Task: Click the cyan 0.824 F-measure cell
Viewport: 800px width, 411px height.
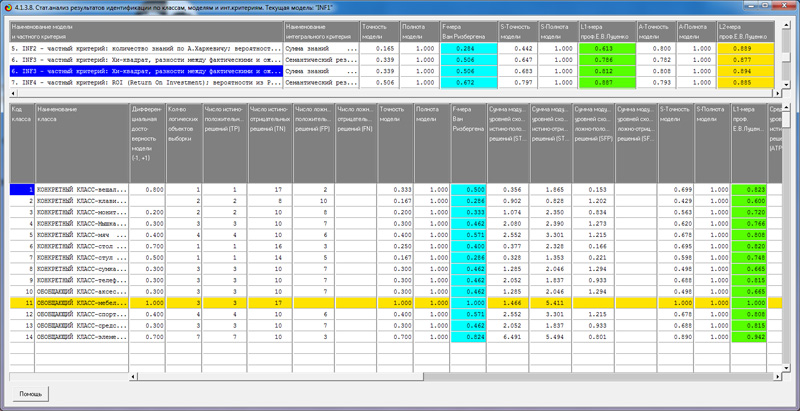Action: (x=469, y=338)
